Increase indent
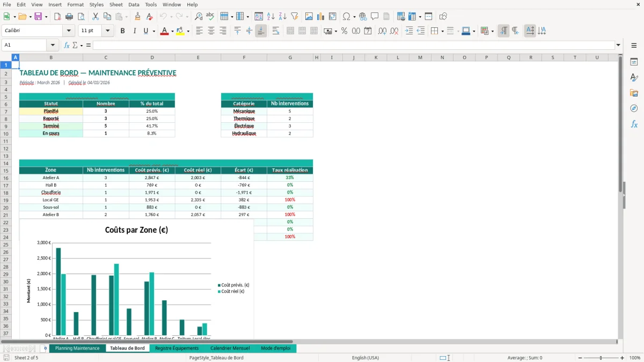This screenshot has width=644, height=362. (409, 31)
